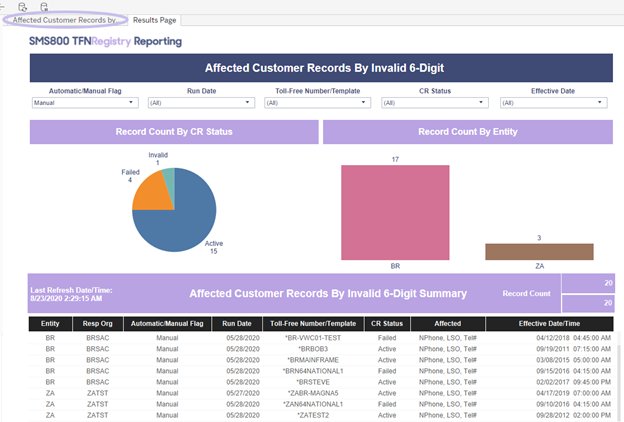
Task: Select the pink BR entity bar
Action: click(x=395, y=213)
